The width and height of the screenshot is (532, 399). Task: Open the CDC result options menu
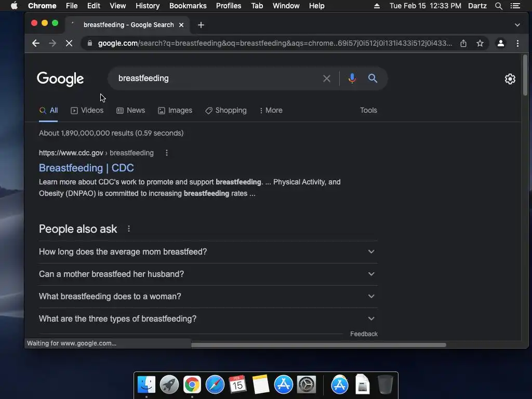pos(167,153)
